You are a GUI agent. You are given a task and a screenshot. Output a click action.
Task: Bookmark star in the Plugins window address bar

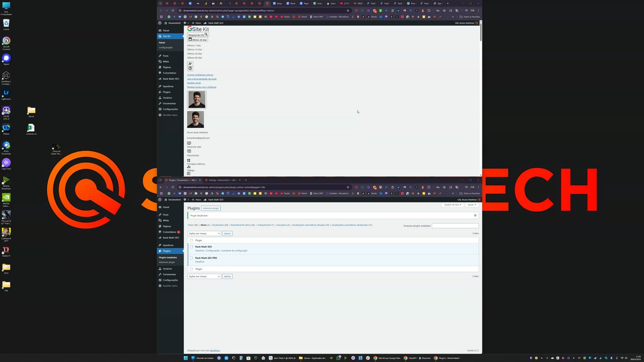click(x=348, y=187)
